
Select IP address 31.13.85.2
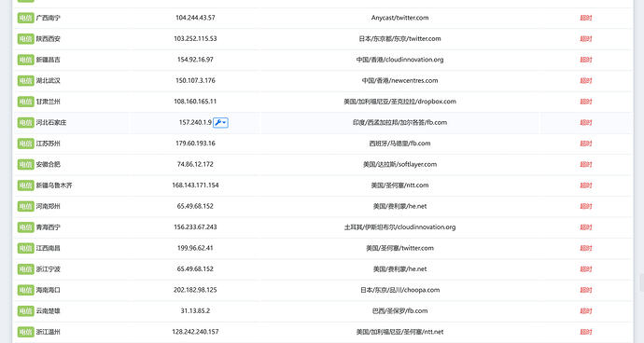pyautogui.click(x=195, y=310)
